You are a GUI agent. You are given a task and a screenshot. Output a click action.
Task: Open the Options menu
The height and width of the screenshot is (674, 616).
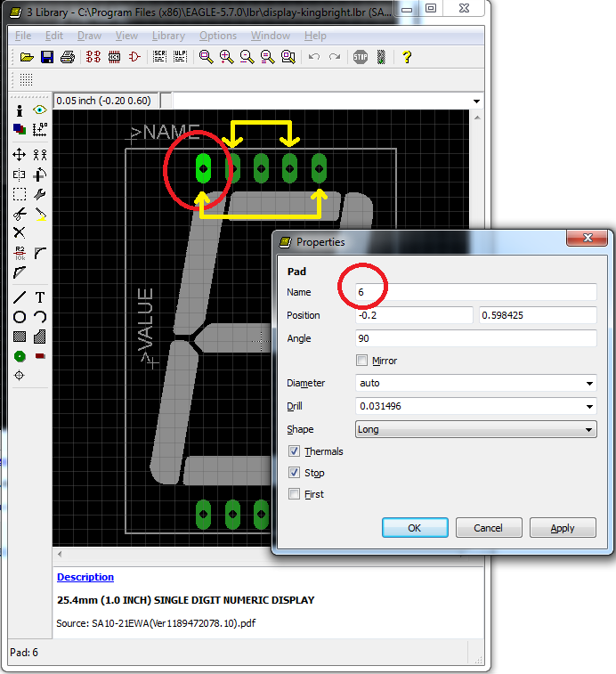(x=218, y=36)
